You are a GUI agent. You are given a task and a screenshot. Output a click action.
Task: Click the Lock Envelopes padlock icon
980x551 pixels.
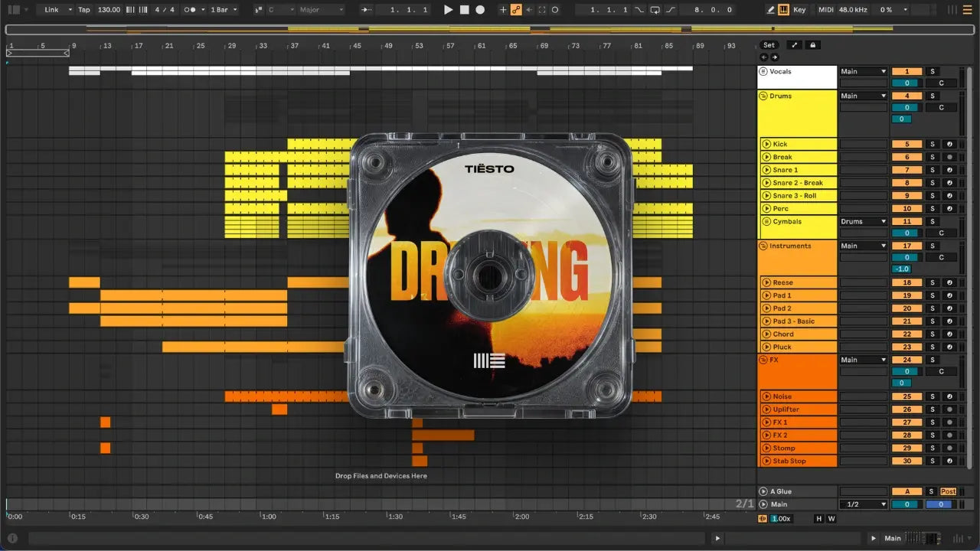point(813,45)
